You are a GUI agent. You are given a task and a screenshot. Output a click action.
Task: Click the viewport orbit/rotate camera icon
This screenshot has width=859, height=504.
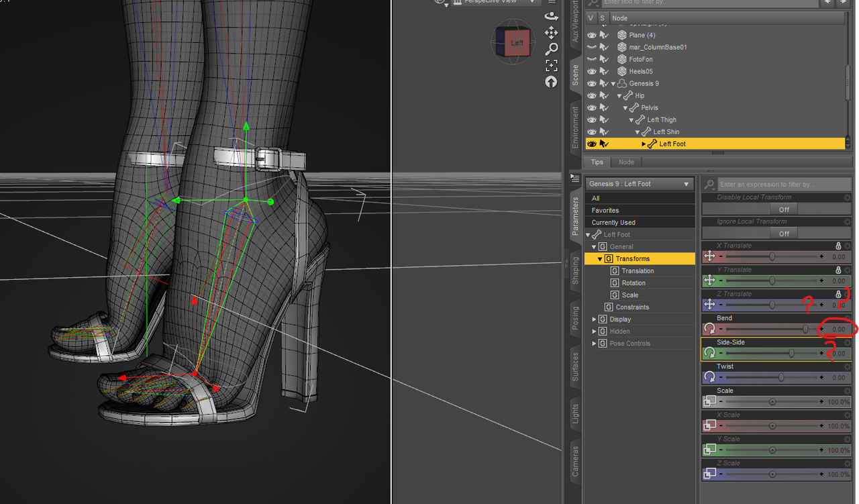551,16
